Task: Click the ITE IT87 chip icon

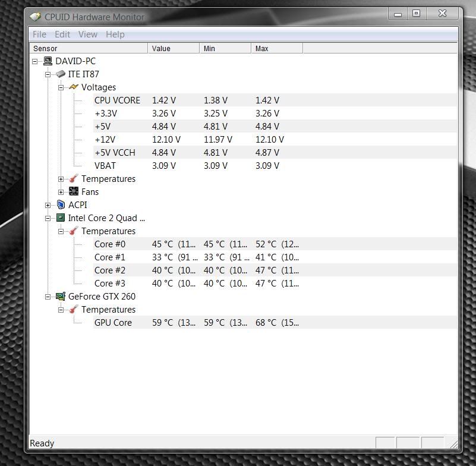Action: pos(61,74)
